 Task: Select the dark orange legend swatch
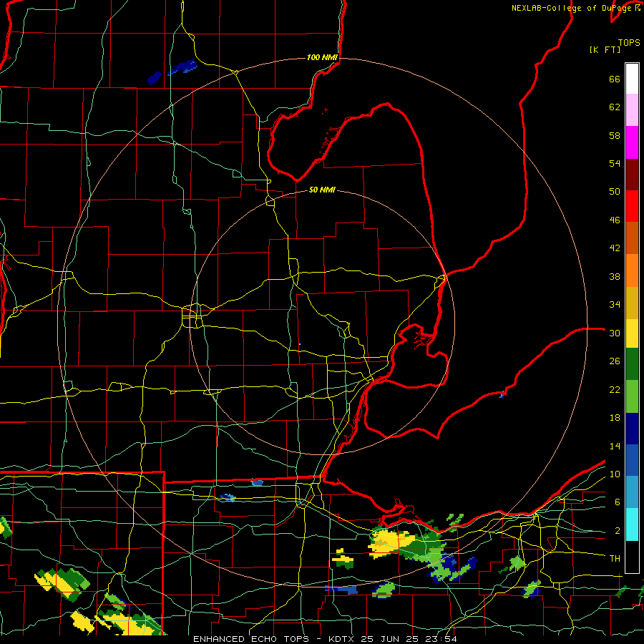(632, 238)
